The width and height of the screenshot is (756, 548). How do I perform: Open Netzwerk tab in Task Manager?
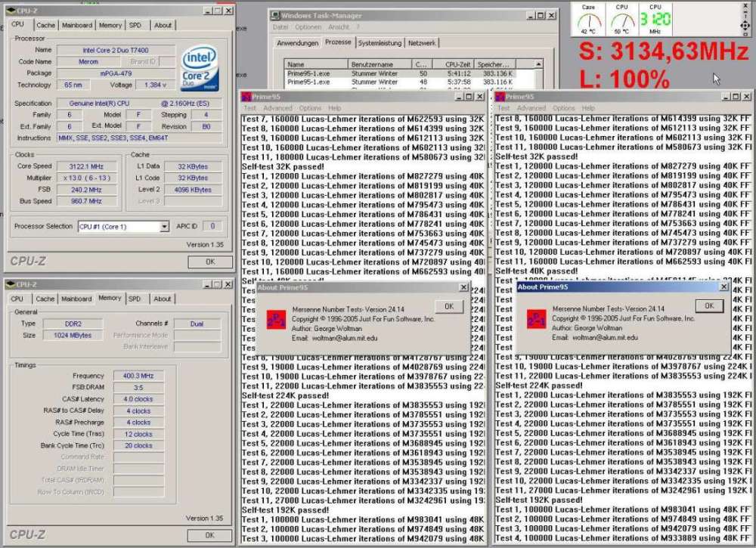(x=422, y=43)
